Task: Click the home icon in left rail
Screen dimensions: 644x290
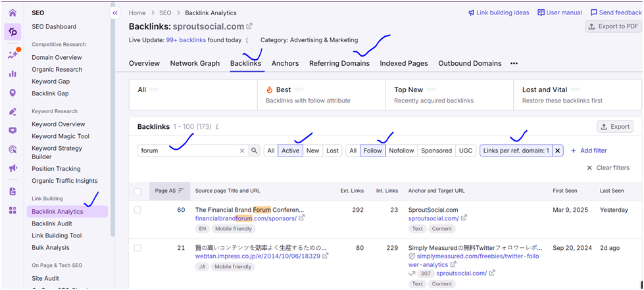Action: click(x=12, y=12)
